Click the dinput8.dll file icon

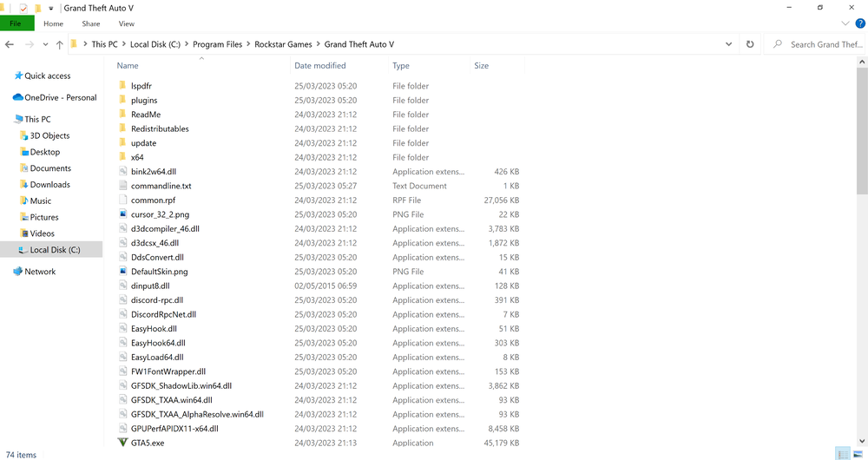pyautogui.click(x=123, y=286)
